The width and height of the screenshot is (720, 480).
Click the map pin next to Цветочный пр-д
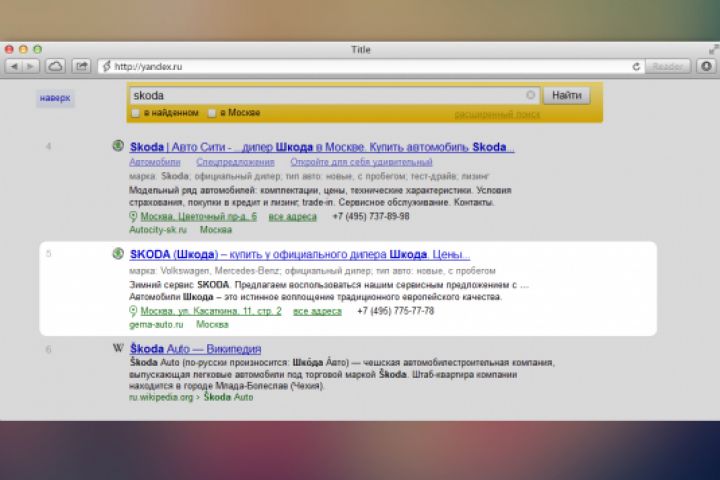click(x=133, y=216)
